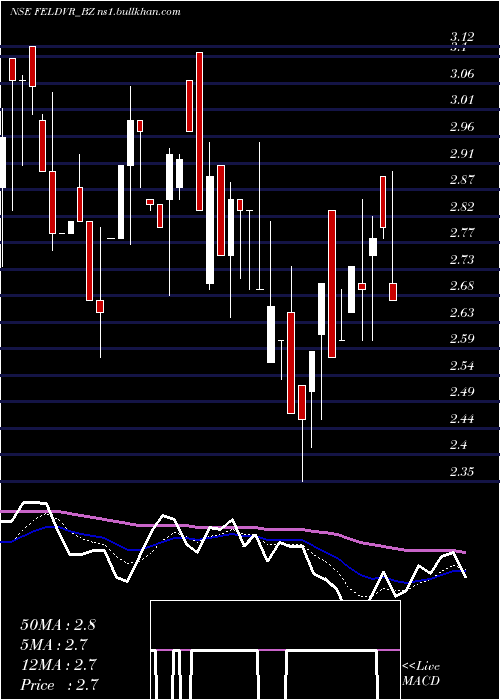Screen dimensions: 500x700
Task: Click the 2.59 price axis label
Action: (x=462, y=339)
